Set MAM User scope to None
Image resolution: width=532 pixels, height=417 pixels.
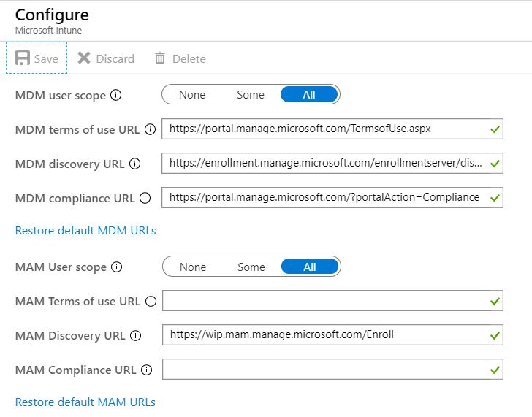pyautogui.click(x=193, y=267)
